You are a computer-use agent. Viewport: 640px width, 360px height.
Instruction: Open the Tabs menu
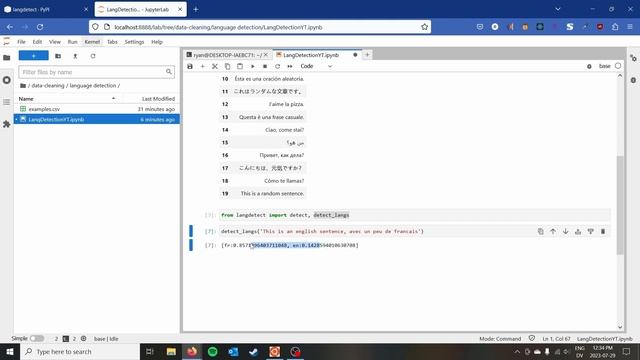[112, 42]
